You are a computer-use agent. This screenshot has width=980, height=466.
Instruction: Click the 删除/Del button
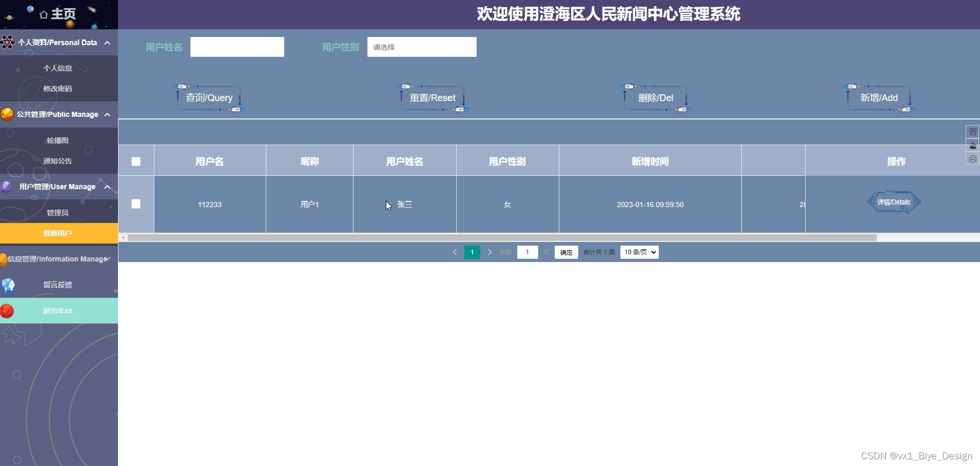(656, 98)
